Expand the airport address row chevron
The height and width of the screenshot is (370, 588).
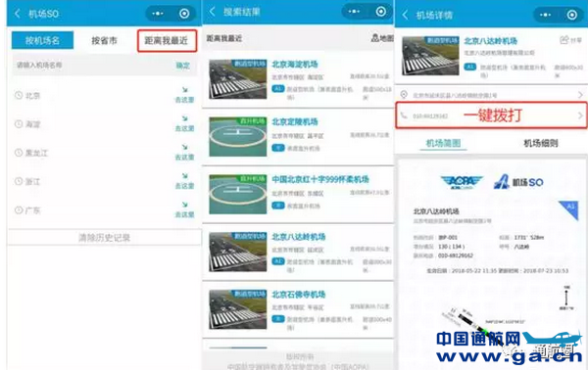coord(580,95)
